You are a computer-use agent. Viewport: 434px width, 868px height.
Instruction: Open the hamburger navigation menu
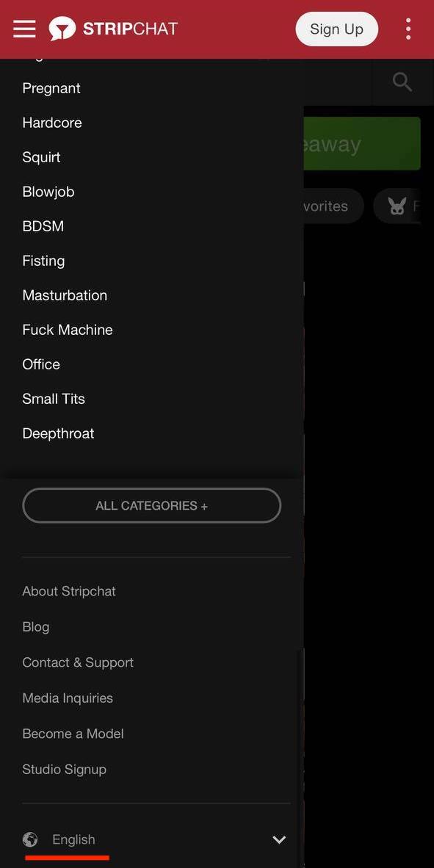click(24, 29)
